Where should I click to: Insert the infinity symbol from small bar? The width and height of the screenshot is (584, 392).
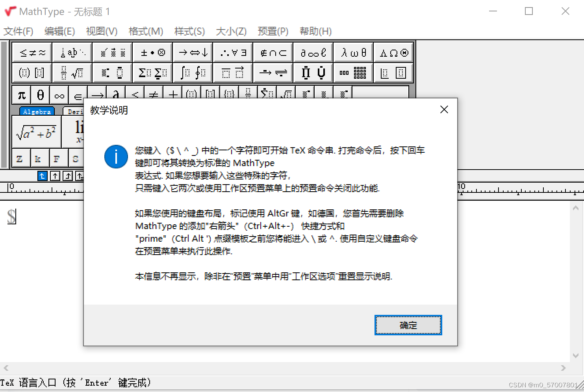click(59, 95)
